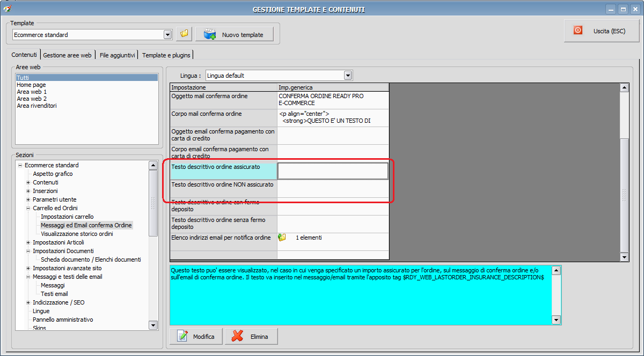Select the Messaggi tree leaf
This screenshot has height=356, width=644.
coord(53,285)
